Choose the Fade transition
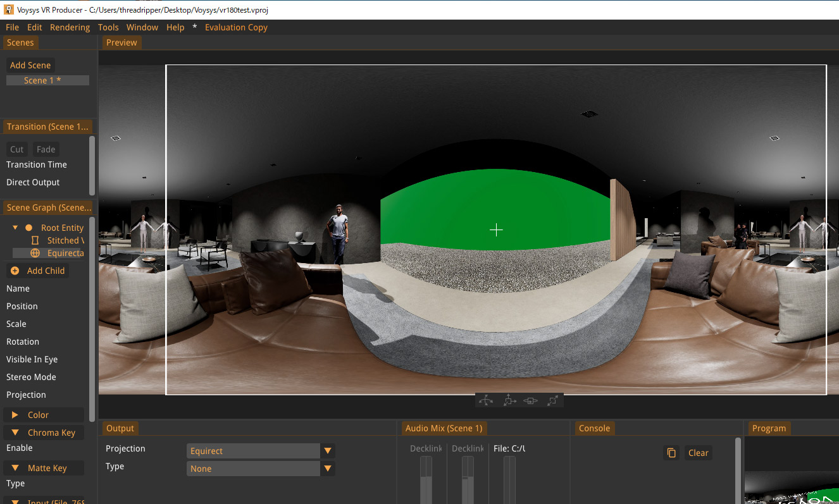This screenshot has height=504, width=839. click(46, 149)
